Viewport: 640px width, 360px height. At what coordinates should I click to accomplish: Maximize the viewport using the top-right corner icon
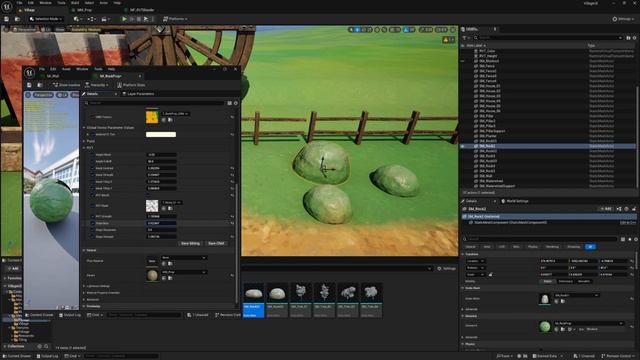point(453,29)
